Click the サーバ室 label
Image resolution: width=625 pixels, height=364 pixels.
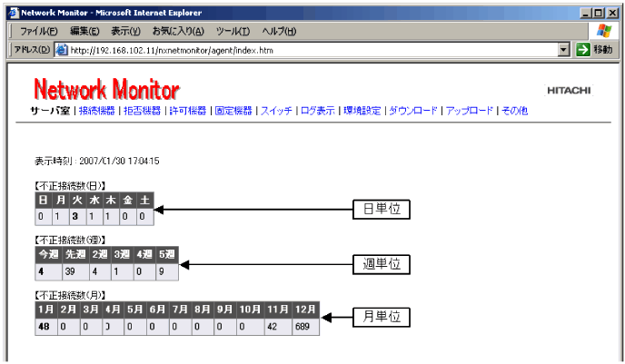pos(50,111)
